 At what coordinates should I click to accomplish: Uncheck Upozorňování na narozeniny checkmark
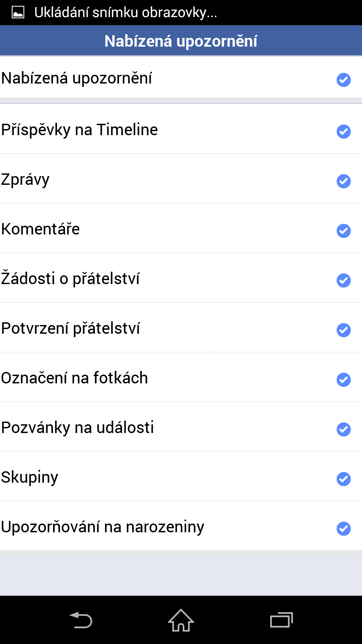click(344, 529)
